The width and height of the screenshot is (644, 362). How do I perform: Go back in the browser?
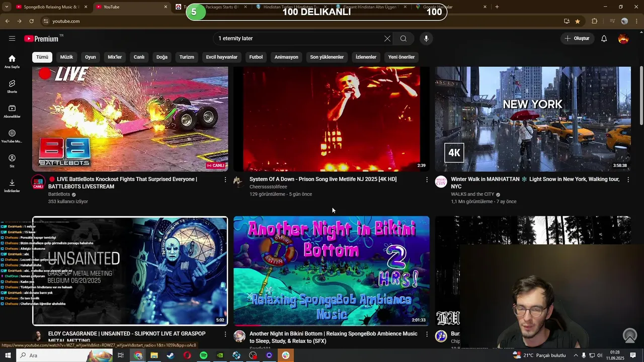tap(7, 21)
